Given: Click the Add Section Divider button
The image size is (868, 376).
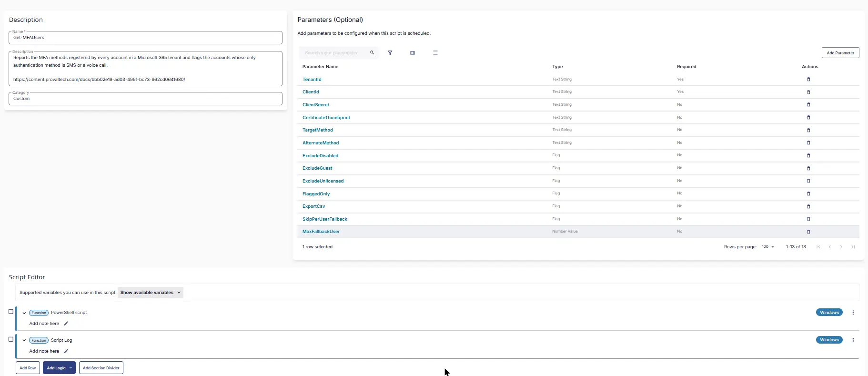Looking at the screenshot, I should click(x=101, y=368).
